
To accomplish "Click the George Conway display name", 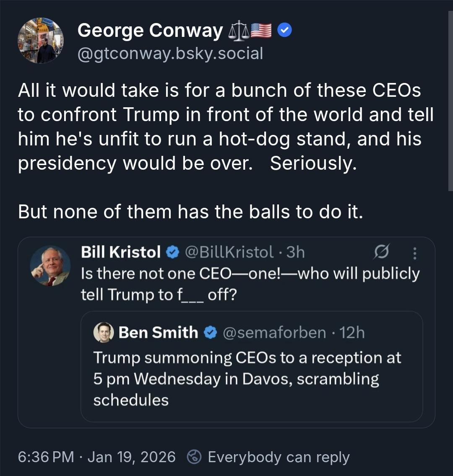I will pyautogui.click(x=150, y=31).
